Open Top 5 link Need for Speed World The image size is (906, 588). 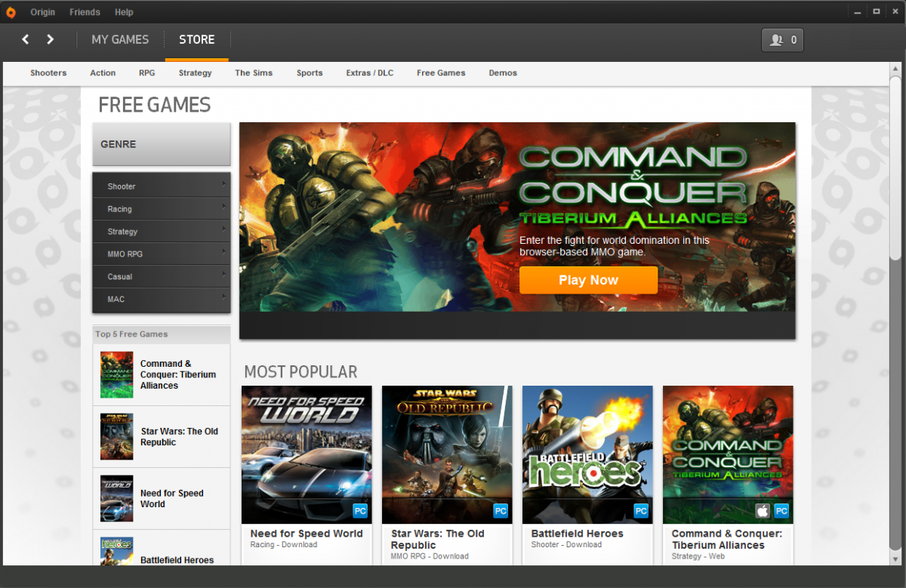[x=172, y=499]
